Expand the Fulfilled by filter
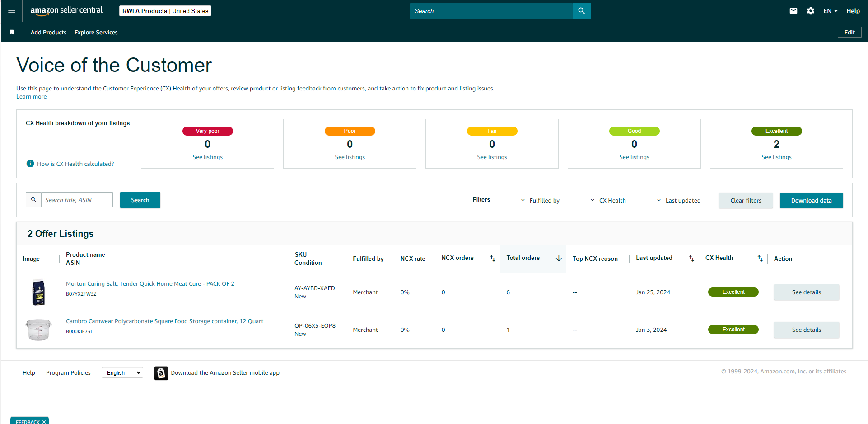This screenshot has height=424, width=868. (540, 201)
